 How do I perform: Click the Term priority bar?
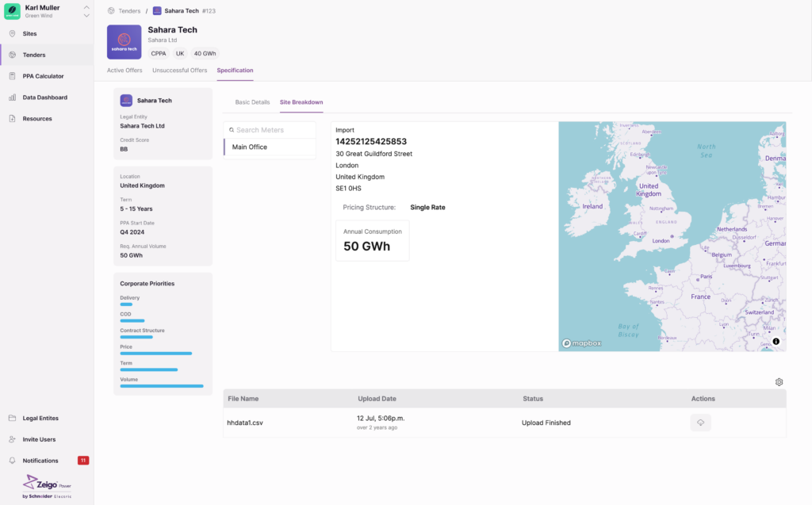pos(149,369)
